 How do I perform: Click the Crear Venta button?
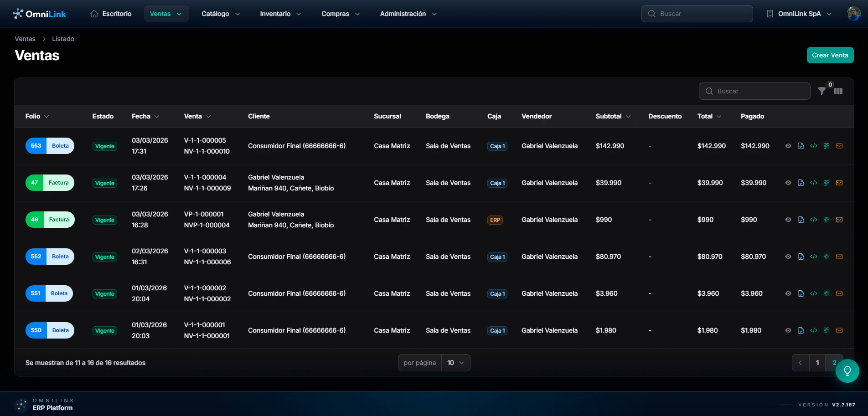point(830,55)
